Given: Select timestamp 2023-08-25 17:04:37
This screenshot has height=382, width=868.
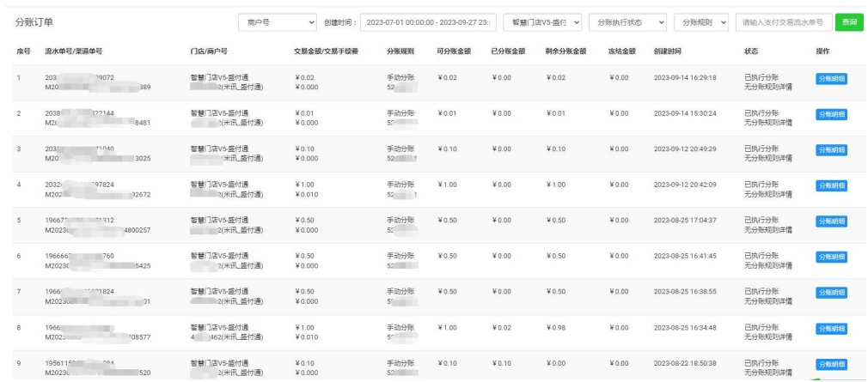Looking at the screenshot, I should coord(685,220).
